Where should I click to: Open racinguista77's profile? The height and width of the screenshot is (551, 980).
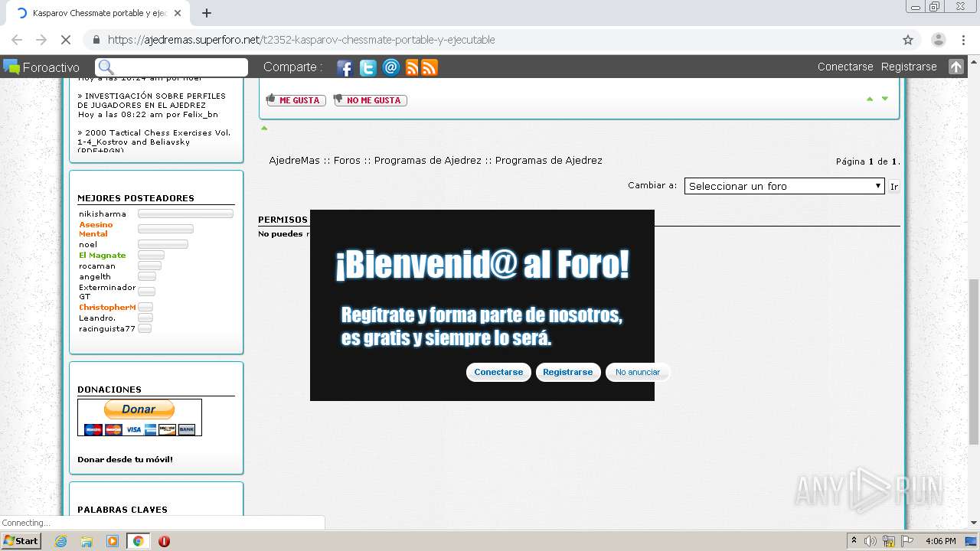(107, 329)
